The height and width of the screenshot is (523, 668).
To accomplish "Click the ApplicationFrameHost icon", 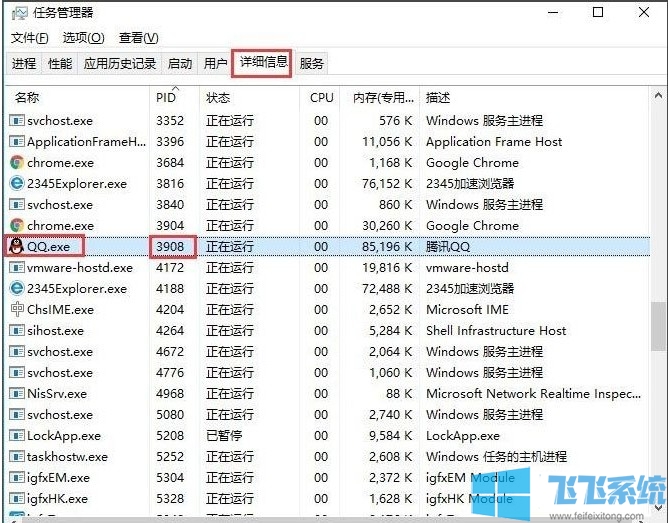I will (17, 142).
